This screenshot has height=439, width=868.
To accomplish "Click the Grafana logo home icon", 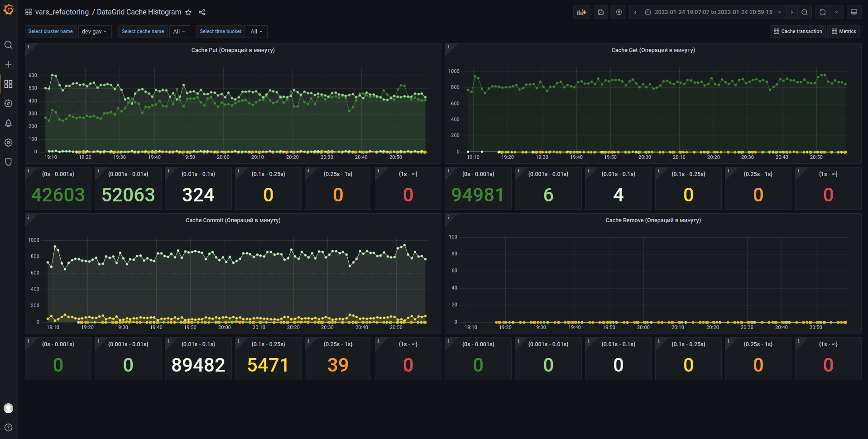I will [9, 10].
